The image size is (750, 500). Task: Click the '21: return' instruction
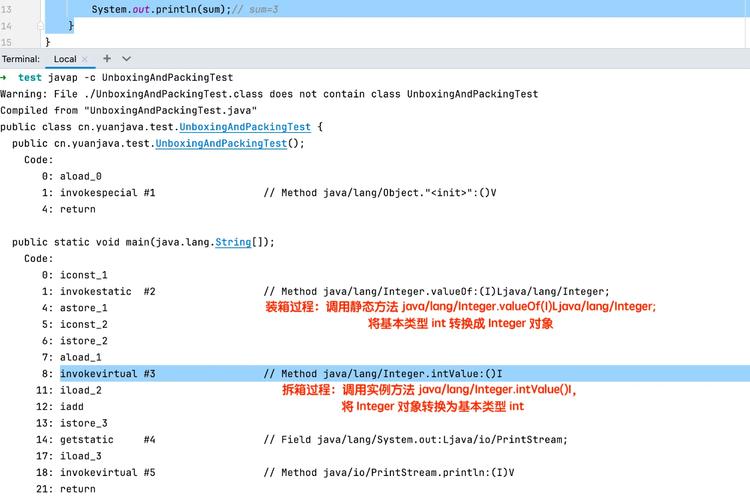[x=66, y=489]
